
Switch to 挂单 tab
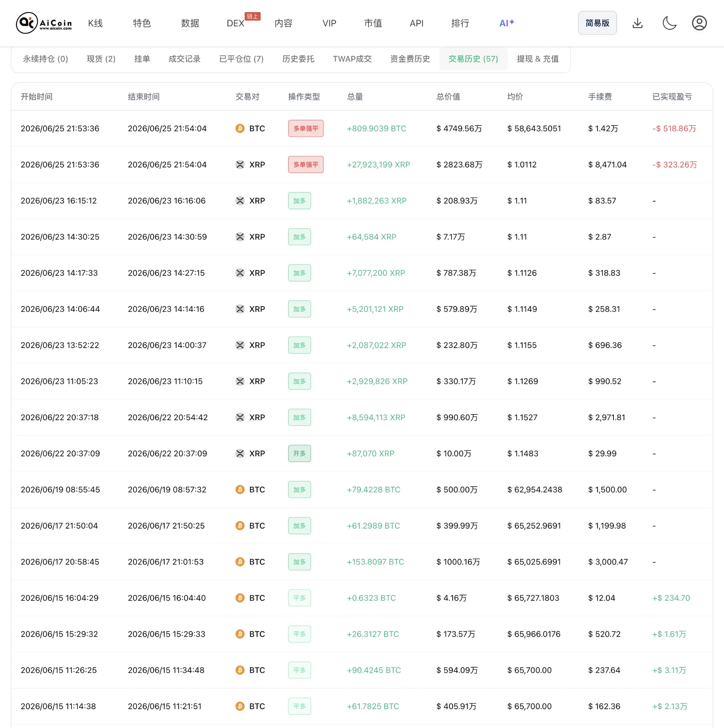[x=142, y=59]
